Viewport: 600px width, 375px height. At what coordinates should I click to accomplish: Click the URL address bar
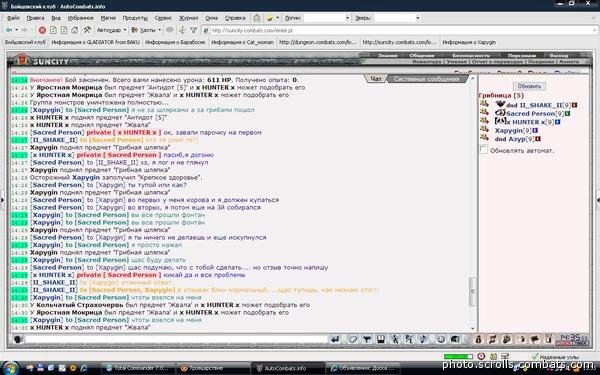click(400, 30)
